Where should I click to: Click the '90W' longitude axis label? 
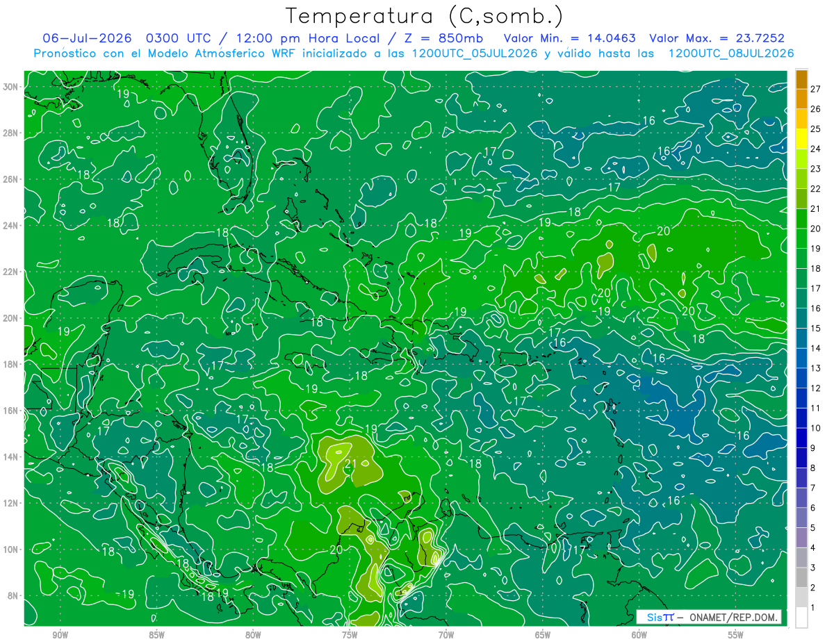click(x=60, y=636)
